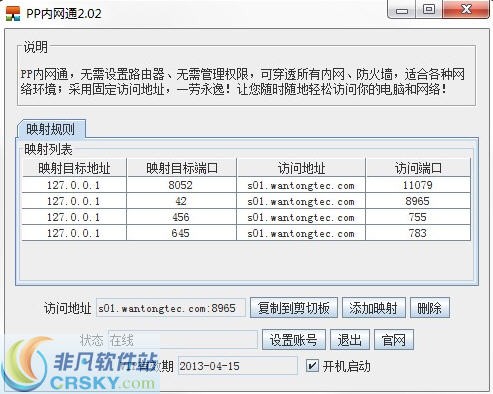Select the cell with target port 42

pyautogui.click(x=181, y=201)
